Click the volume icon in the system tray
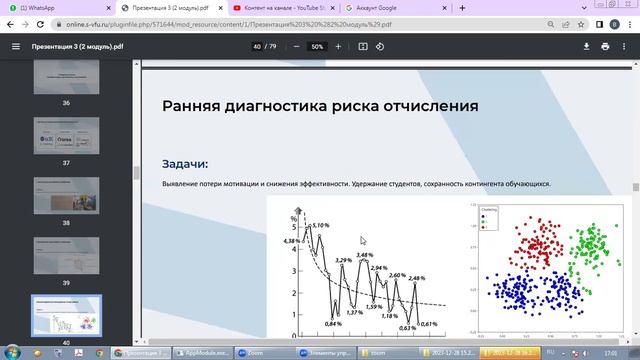 coord(585,353)
